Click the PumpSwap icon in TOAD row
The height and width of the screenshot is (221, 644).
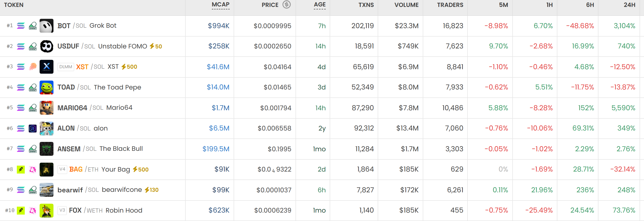(33, 88)
